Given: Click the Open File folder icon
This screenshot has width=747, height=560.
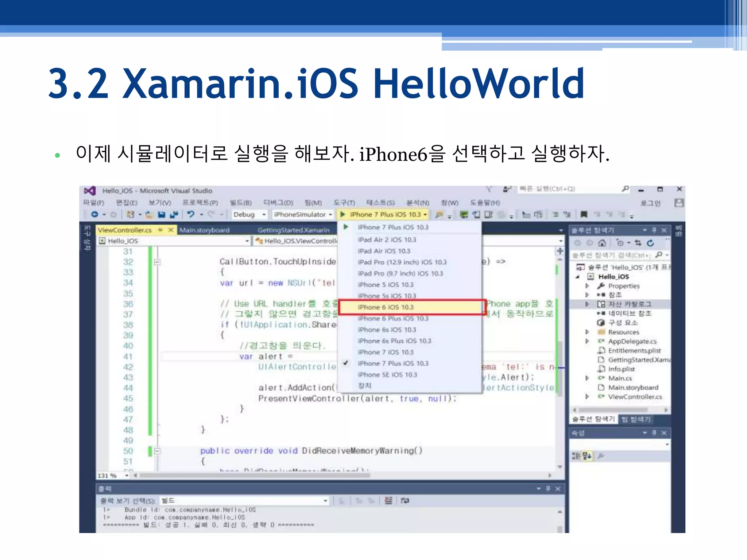Looking at the screenshot, I should (x=149, y=214).
